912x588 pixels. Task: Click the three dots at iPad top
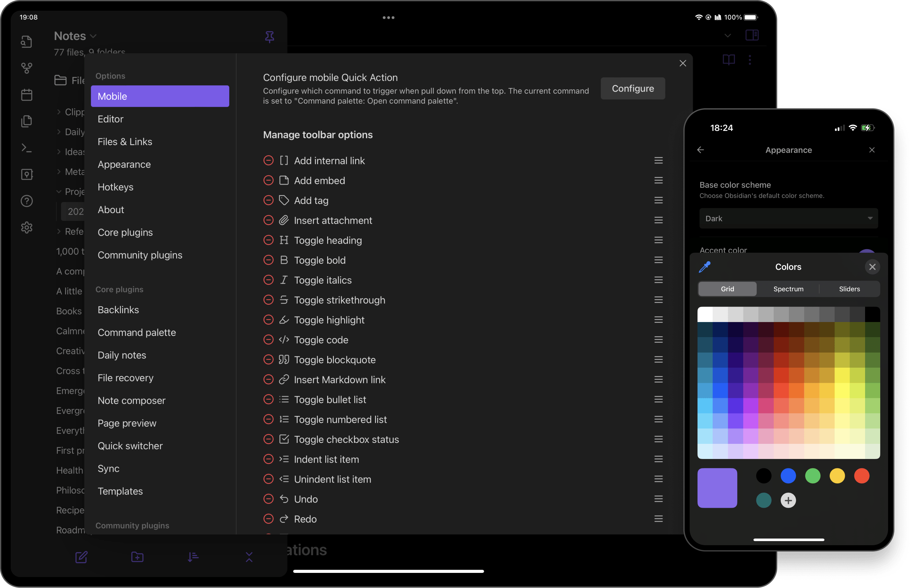tap(388, 18)
